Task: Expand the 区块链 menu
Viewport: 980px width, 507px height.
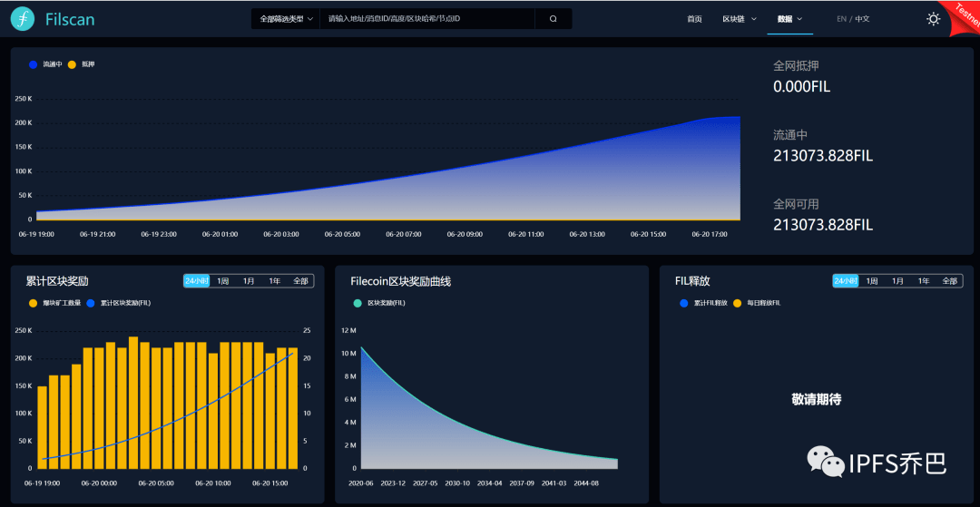Action: (740, 19)
